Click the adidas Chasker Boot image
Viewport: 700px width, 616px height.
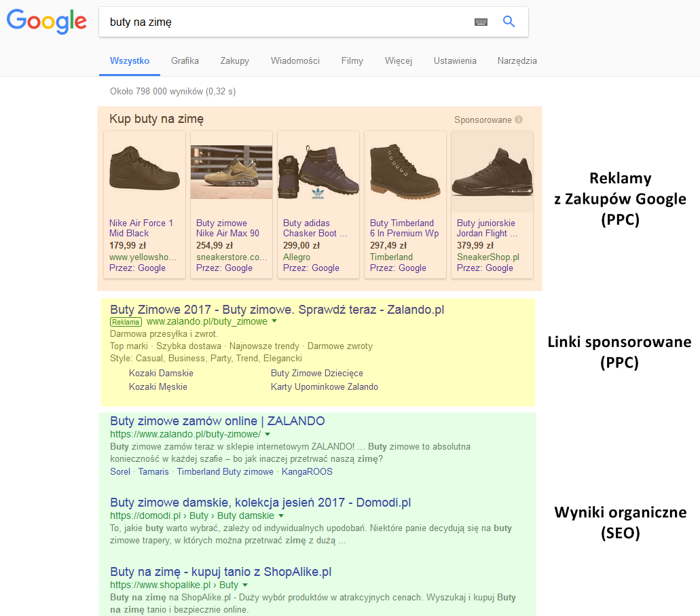318,173
